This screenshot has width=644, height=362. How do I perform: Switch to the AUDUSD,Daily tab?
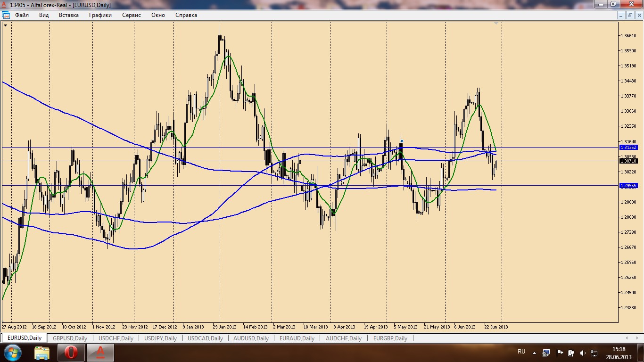pyautogui.click(x=250, y=338)
